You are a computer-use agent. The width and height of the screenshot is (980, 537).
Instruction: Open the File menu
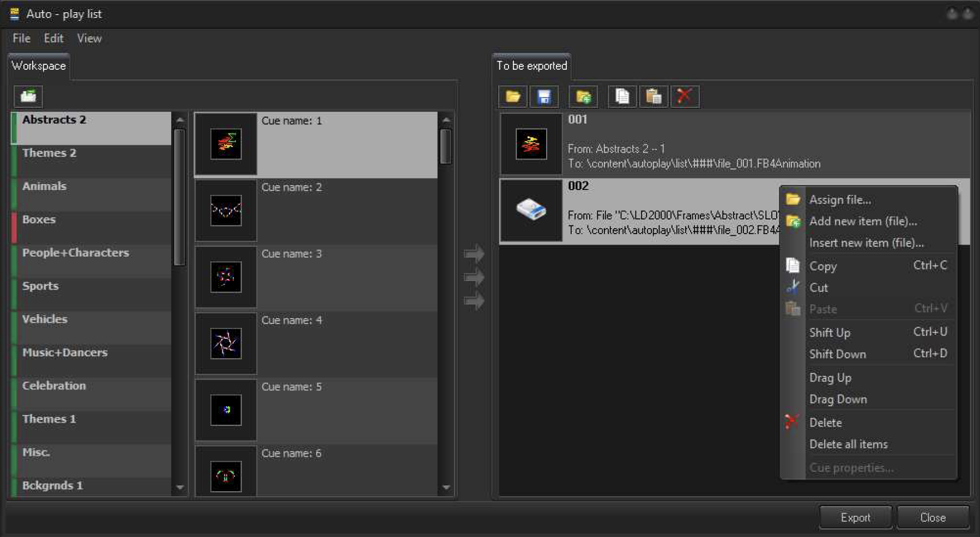point(21,38)
